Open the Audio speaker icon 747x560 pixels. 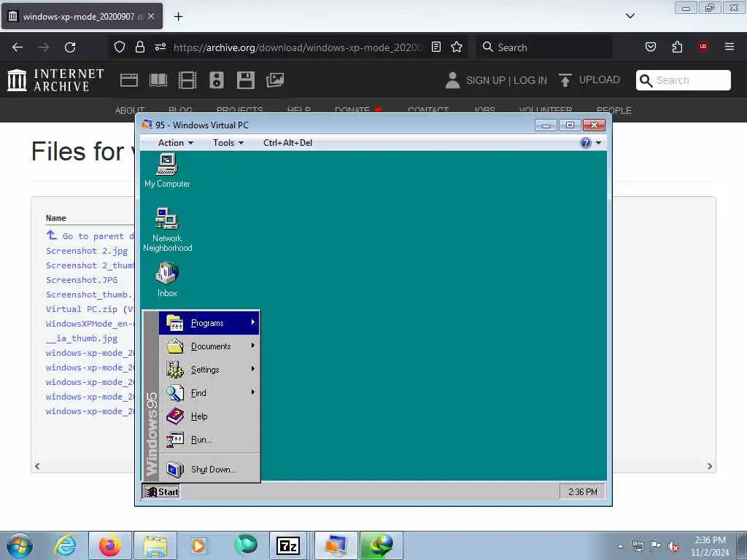[216, 80]
